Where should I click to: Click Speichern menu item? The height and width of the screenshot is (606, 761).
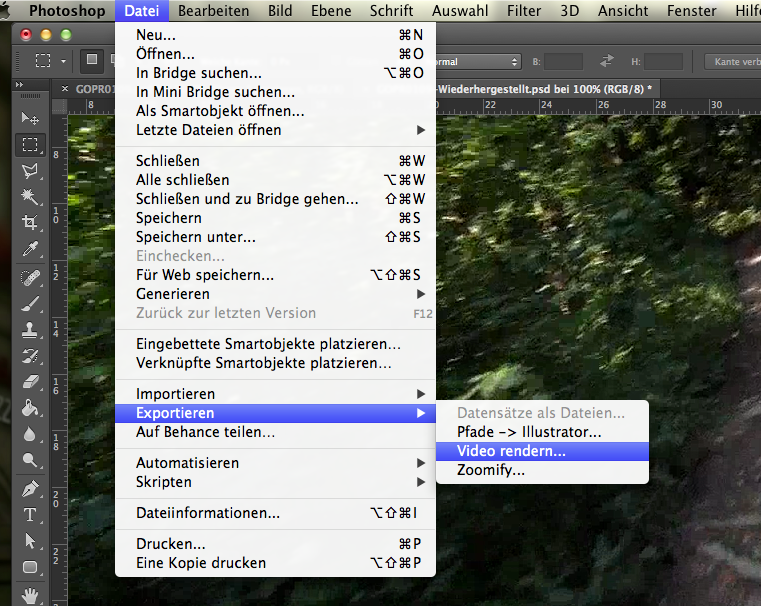tap(275, 218)
